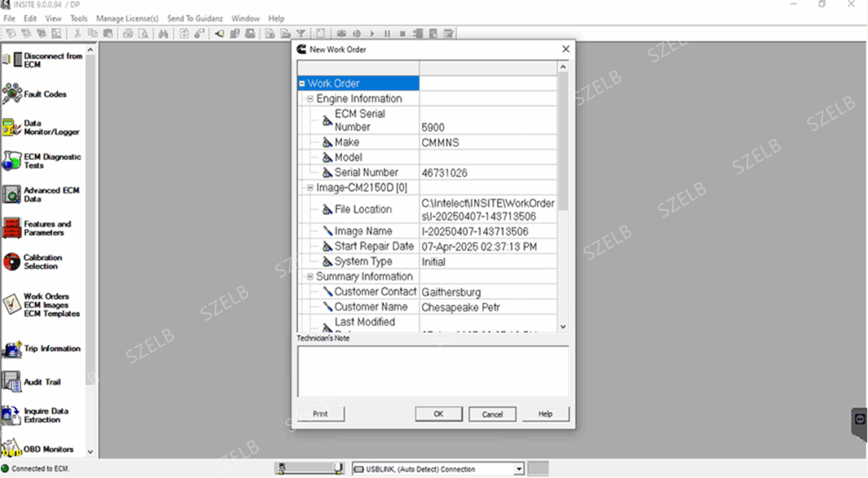Open Calibration Selection icon

click(11, 262)
